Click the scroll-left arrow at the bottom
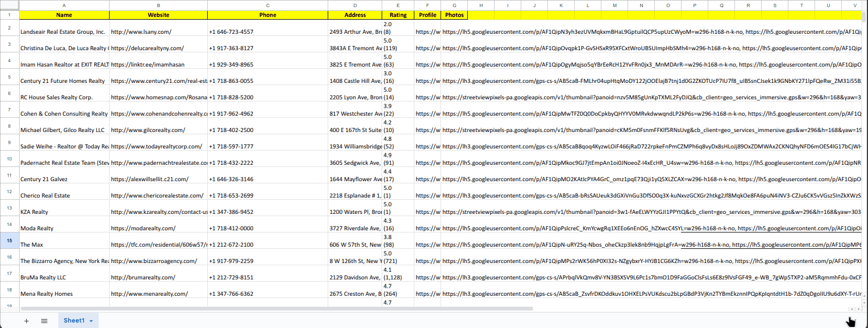This screenshot has height=328, width=868. 852,309
